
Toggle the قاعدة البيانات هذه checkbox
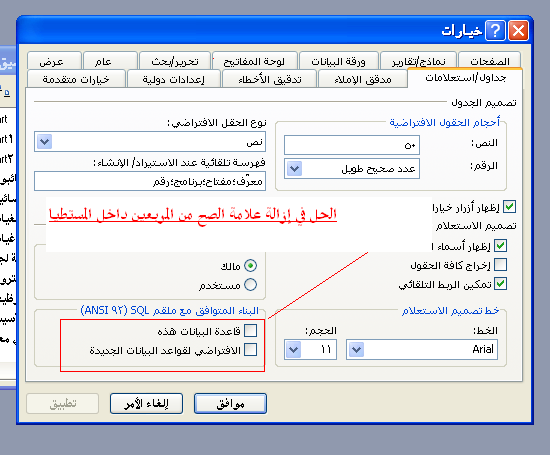pyautogui.click(x=251, y=330)
